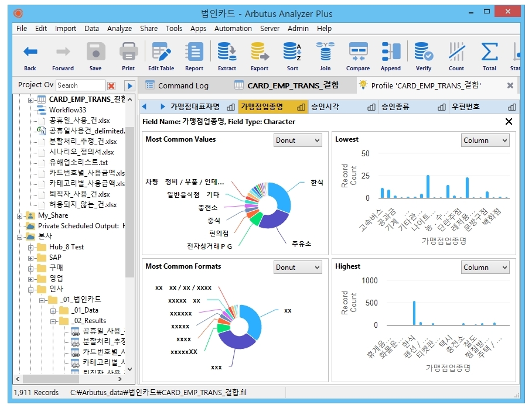Click chart icon of 우편번호 column
532x415 pixels.
pyautogui.click(x=511, y=108)
